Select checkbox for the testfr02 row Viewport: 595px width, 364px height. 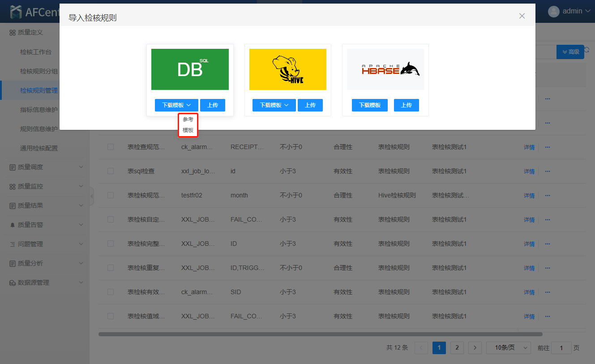point(111,195)
